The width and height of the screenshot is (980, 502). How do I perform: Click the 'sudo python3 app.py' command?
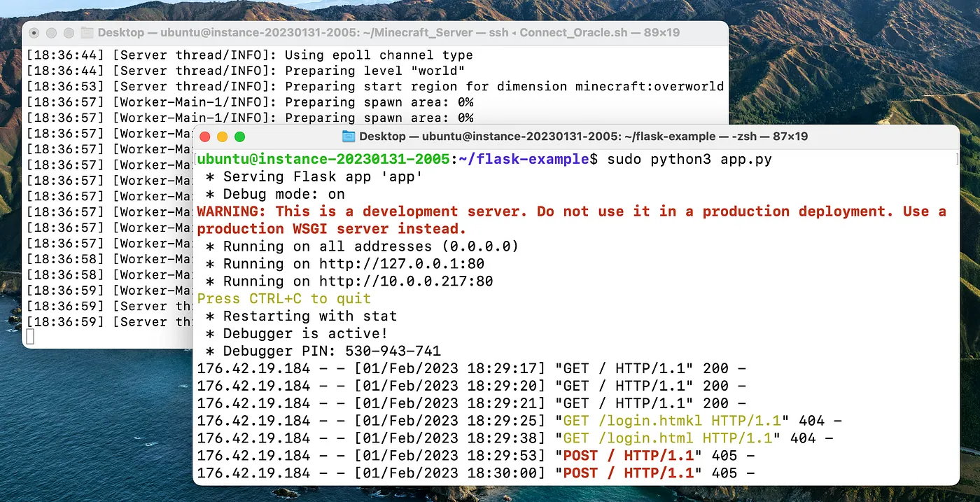[x=689, y=159]
